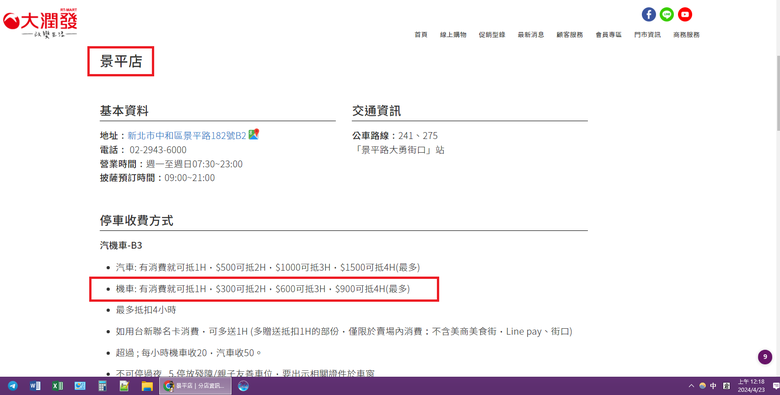Open the 線上購物 menu item

(x=453, y=35)
